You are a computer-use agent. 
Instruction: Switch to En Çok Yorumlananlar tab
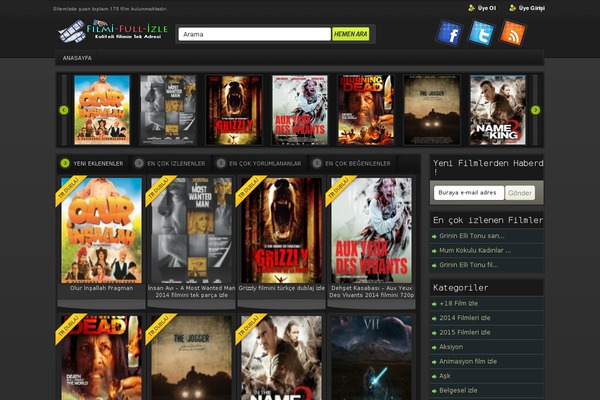(x=259, y=163)
